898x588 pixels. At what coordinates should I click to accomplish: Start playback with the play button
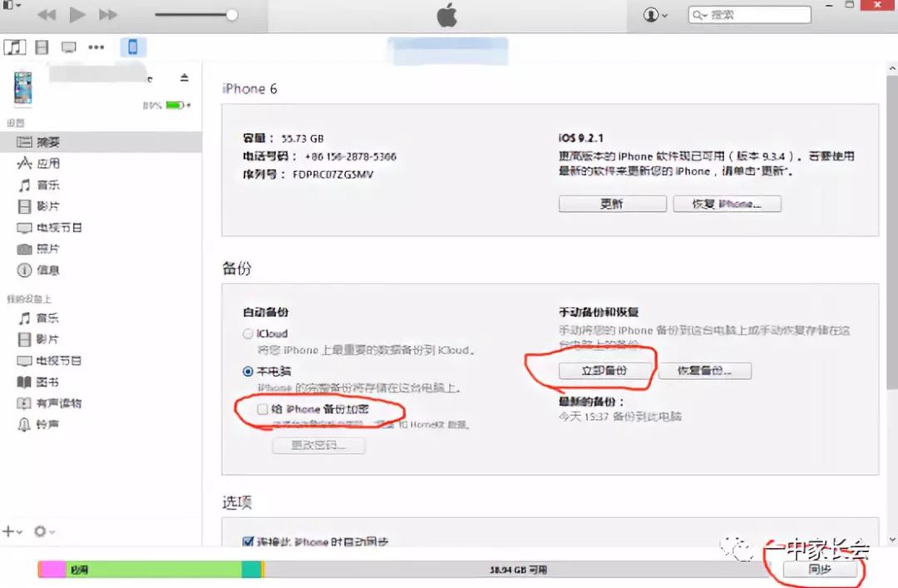tap(76, 14)
